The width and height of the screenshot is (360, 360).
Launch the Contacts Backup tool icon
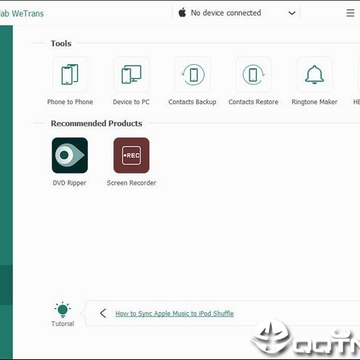(x=192, y=74)
